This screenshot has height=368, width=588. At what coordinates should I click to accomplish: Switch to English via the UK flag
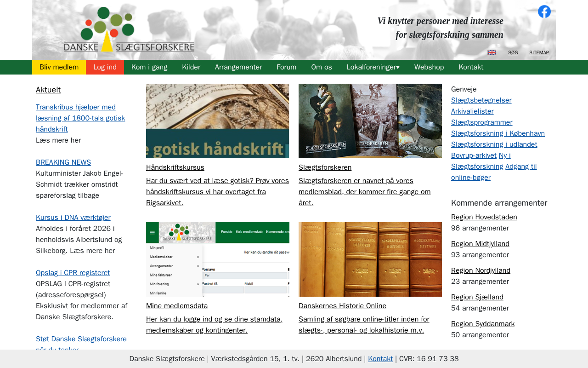(x=492, y=52)
